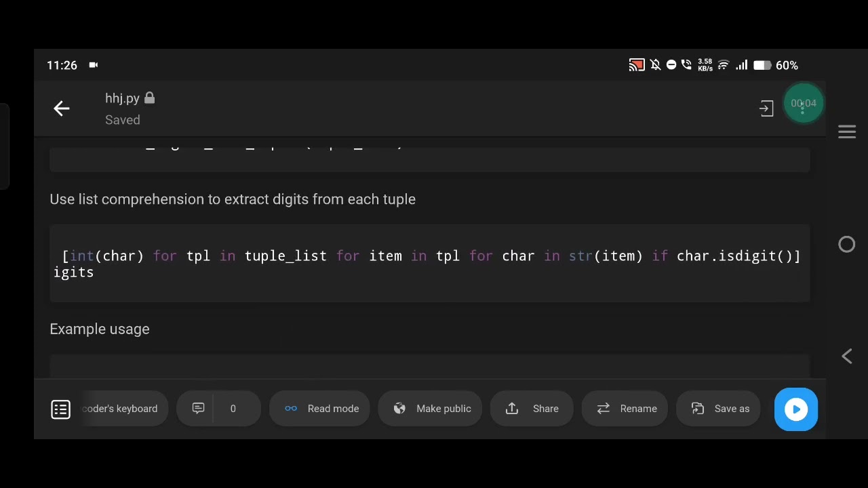This screenshot has height=488, width=868.
Task: Open the list panel icon at bottom left
Action: 61,409
